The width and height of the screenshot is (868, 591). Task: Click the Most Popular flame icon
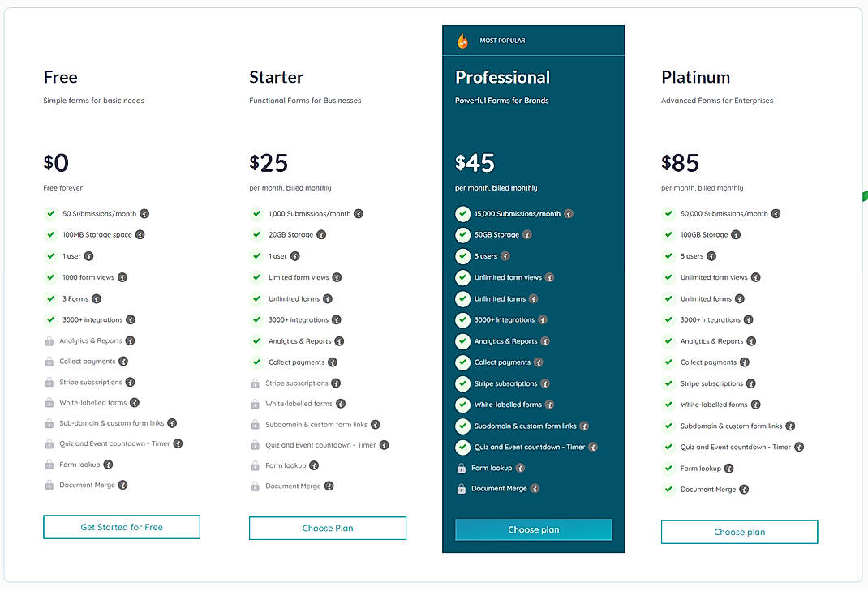pos(462,41)
